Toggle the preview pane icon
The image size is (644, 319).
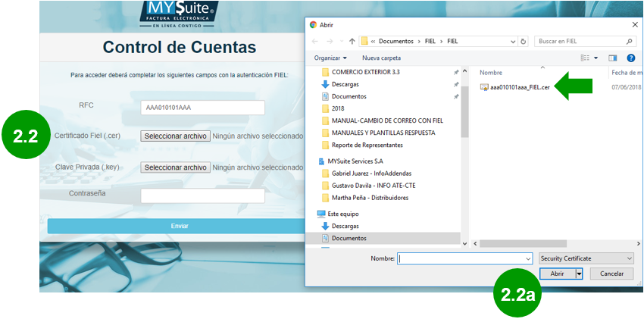coord(612,58)
